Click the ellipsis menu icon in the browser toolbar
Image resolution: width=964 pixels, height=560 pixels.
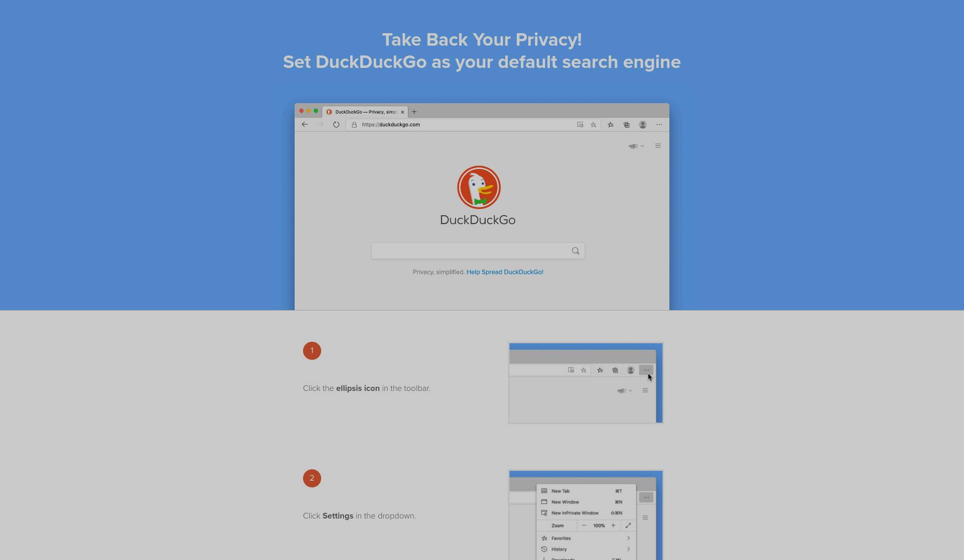659,124
